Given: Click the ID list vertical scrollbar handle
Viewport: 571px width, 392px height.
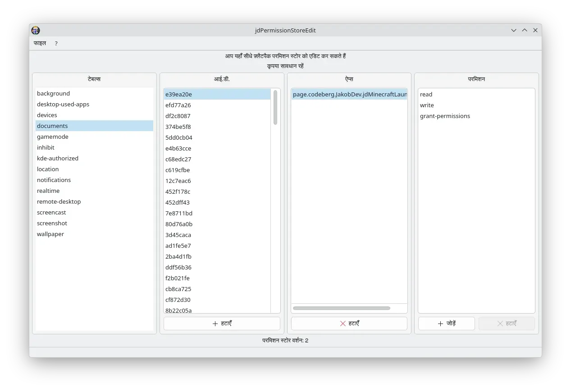Looking at the screenshot, I should point(275,107).
